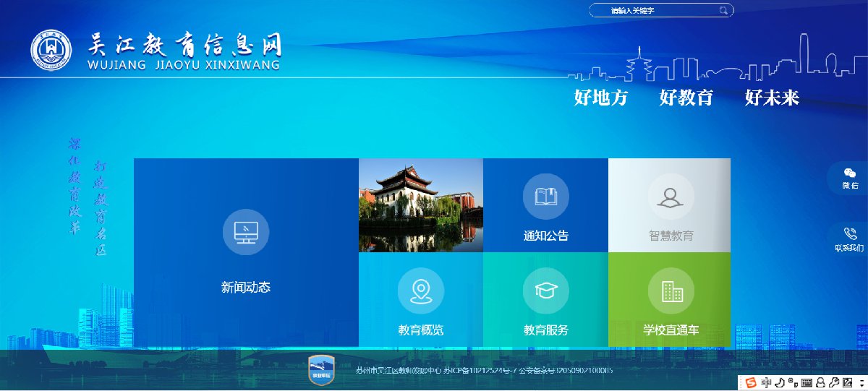The height and width of the screenshot is (391, 868).
Task: Click the footer police shield badge
Action: pyautogui.click(x=320, y=370)
